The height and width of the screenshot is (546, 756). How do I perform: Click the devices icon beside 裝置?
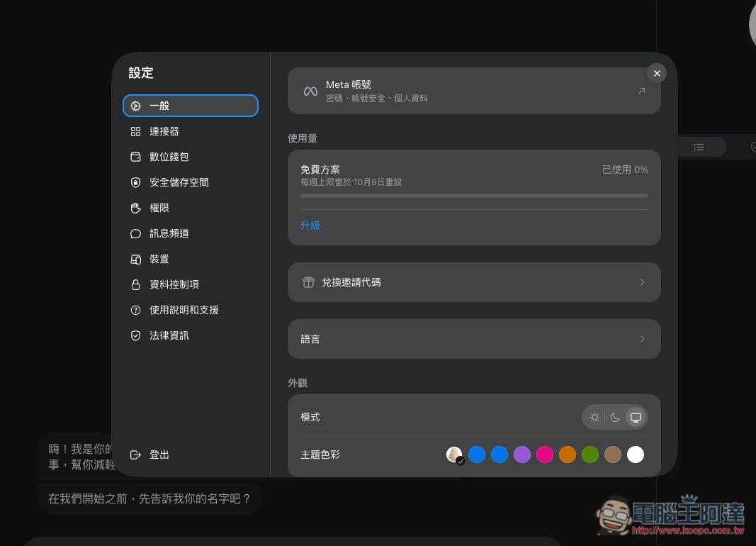click(135, 259)
